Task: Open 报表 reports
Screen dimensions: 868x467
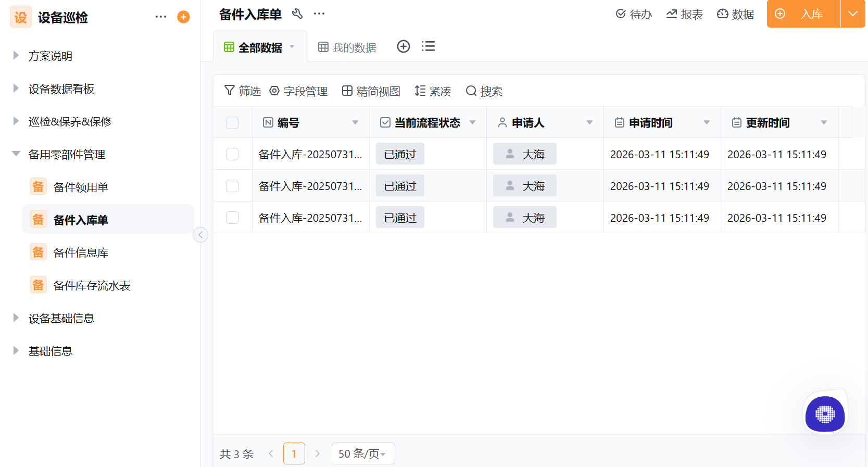Action: 685,14
